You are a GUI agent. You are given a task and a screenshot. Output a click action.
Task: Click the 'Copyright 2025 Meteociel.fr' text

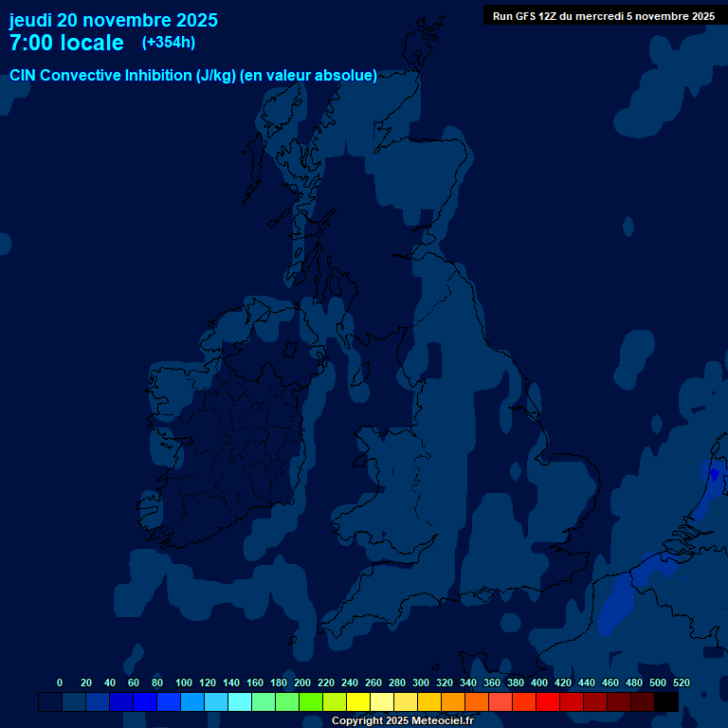(x=403, y=720)
